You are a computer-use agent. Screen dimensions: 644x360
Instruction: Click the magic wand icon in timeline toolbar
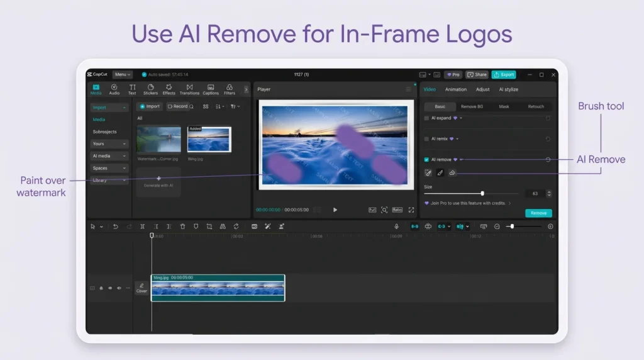click(x=268, y=227)
